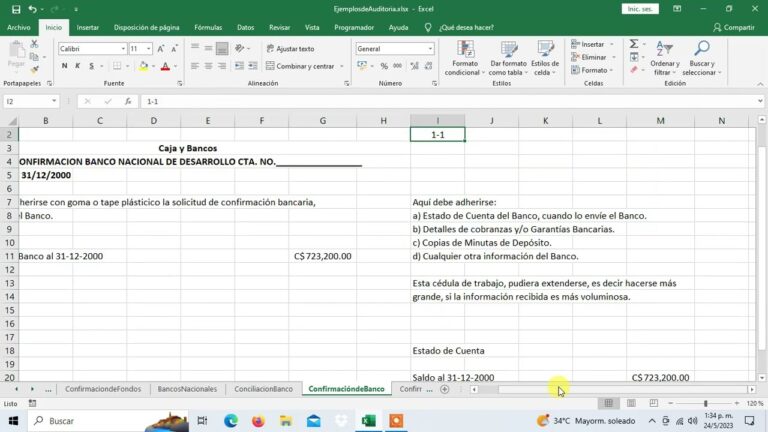The height and width of the screenshot is (432, 768).
Task: Apply the fill color bucket
Action: 144,66
